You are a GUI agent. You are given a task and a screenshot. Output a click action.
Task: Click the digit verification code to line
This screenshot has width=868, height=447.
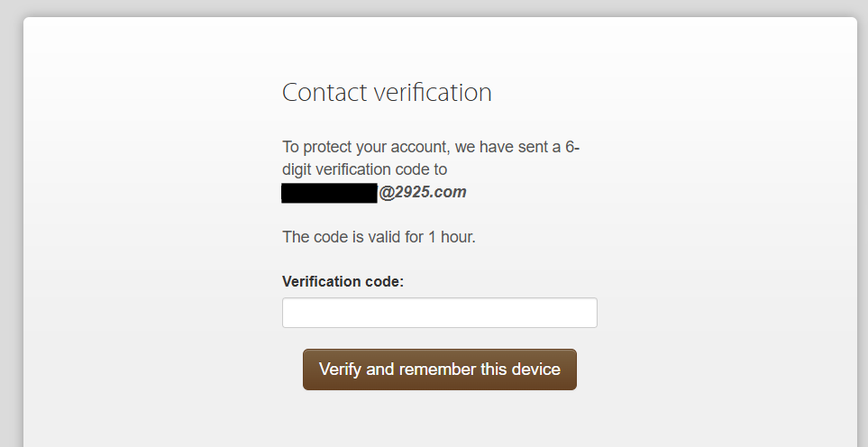365,169
